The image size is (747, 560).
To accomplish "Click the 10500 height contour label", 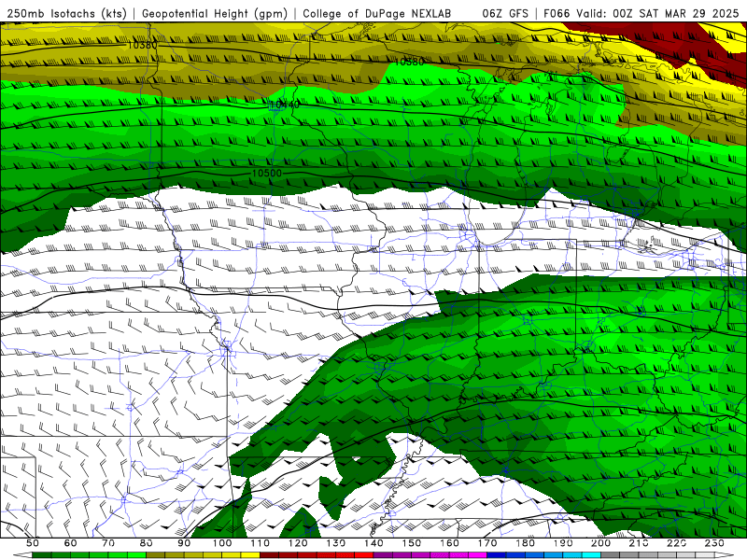I will 267,174.
